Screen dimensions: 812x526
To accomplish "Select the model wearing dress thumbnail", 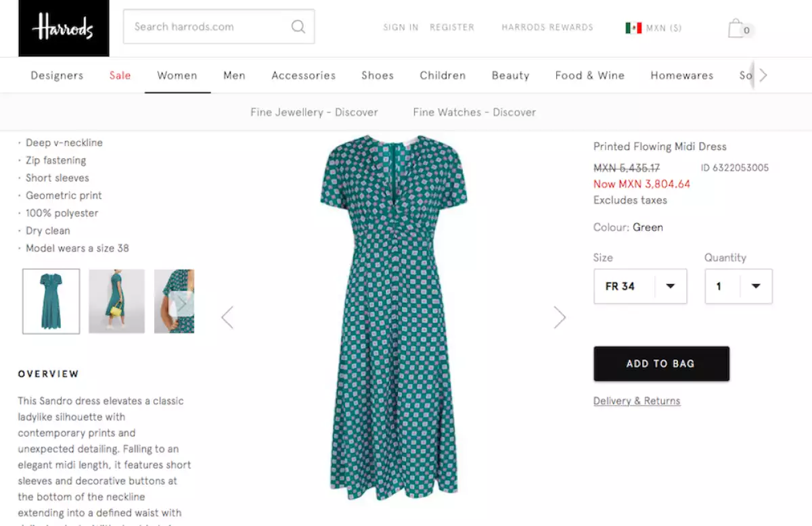I will point(116,302).
